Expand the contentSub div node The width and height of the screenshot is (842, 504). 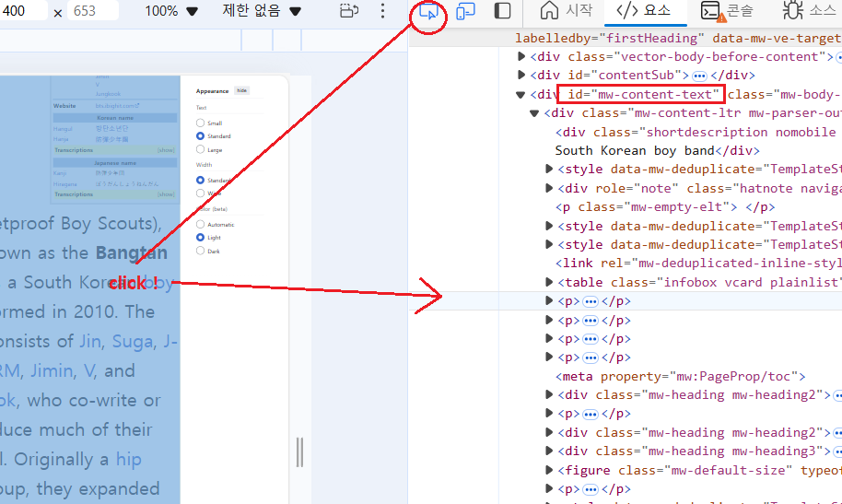[x=520, y=75]
